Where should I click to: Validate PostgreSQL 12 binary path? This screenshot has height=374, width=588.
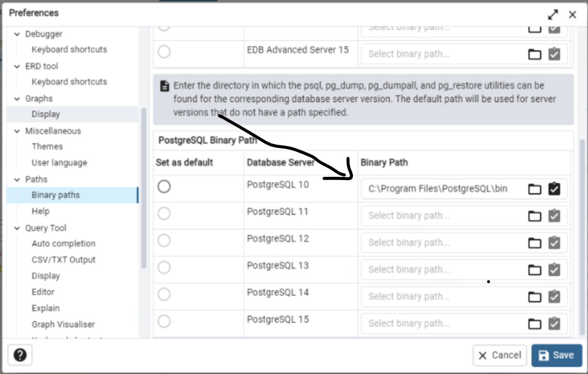554,243
